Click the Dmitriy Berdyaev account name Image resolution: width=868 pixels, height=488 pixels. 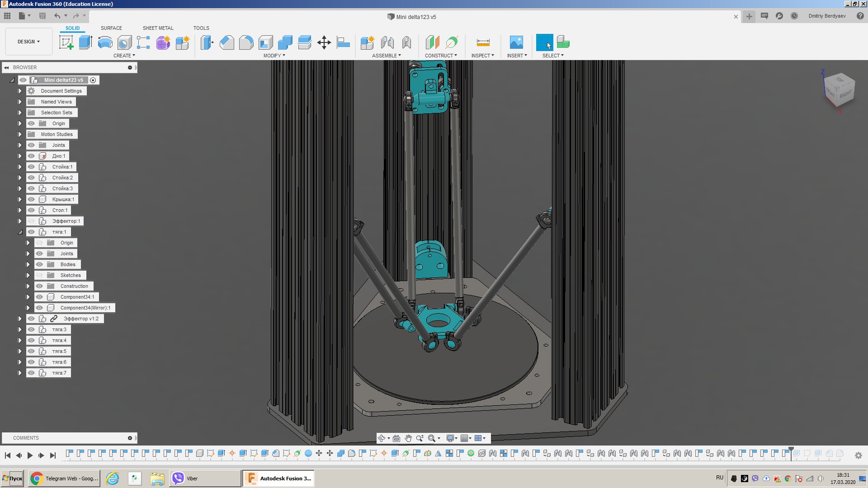827,16
